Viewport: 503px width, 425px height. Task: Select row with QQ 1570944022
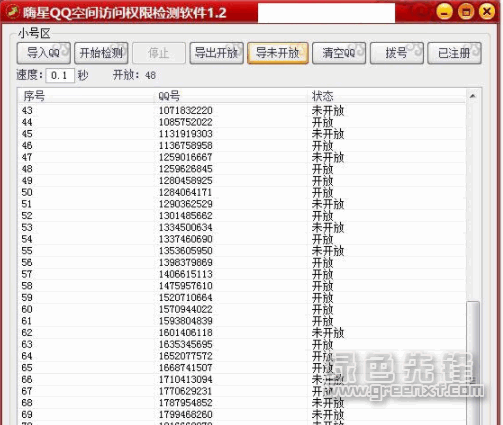point(242,309)
